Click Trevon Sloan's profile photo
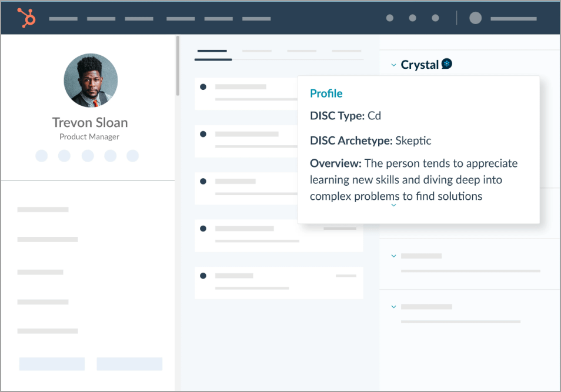Viewport: 561px width, 392px height. (91, 81)
